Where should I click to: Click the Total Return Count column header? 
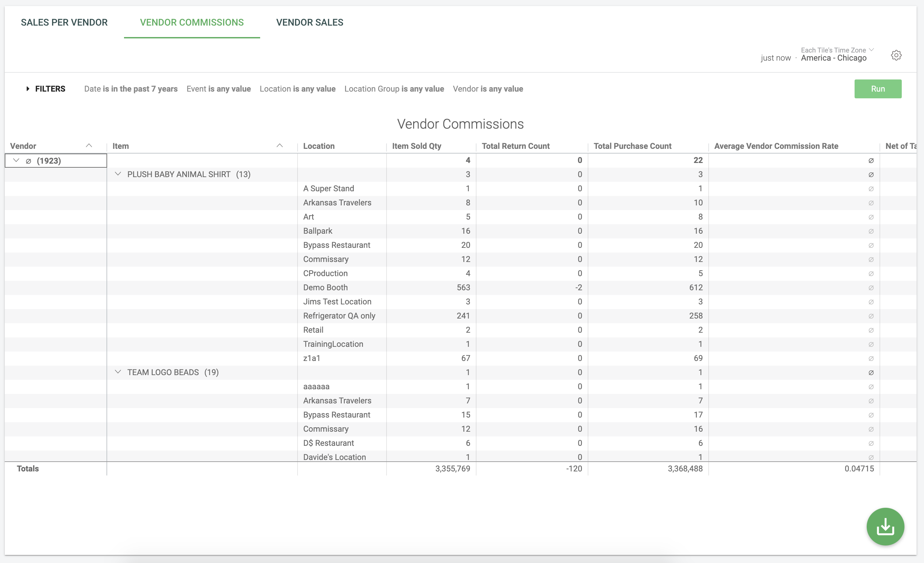516,146
